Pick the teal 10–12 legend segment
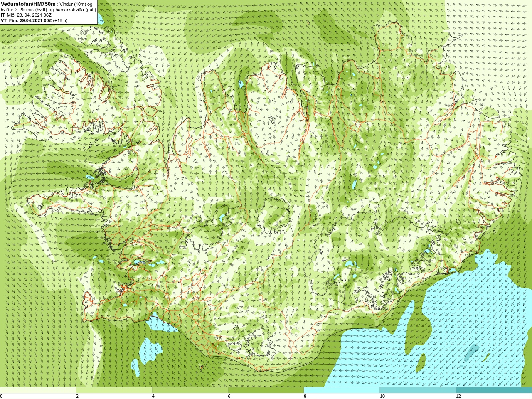The height and width of the screenshot is (399, 532). 418,390
